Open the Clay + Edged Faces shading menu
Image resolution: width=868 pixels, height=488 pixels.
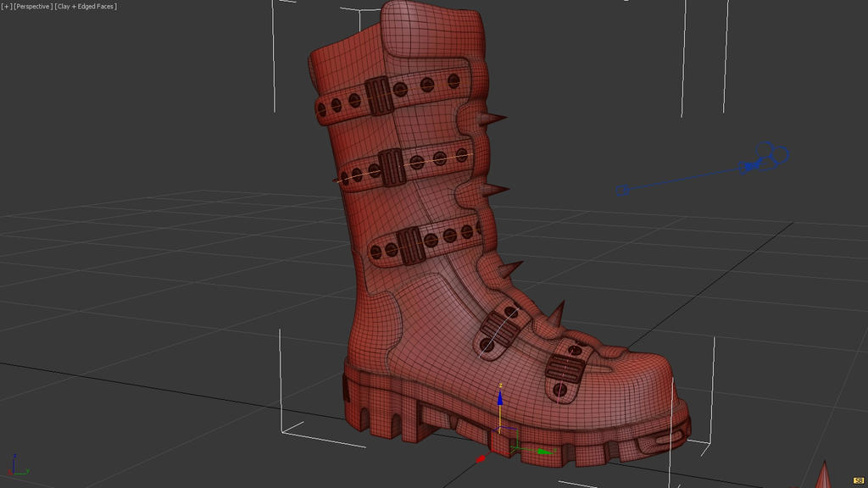click(86, 7)
